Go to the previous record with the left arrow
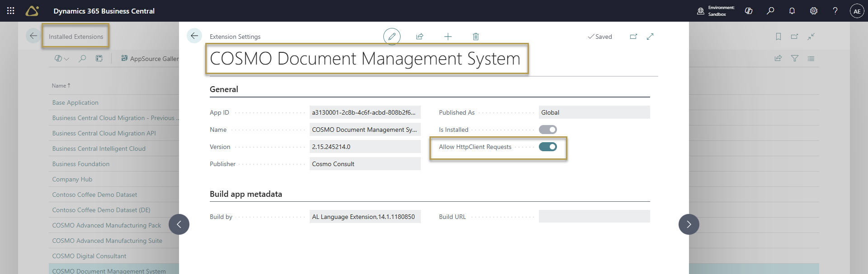Viewport: 868px width, 274px height. [179, 224]
